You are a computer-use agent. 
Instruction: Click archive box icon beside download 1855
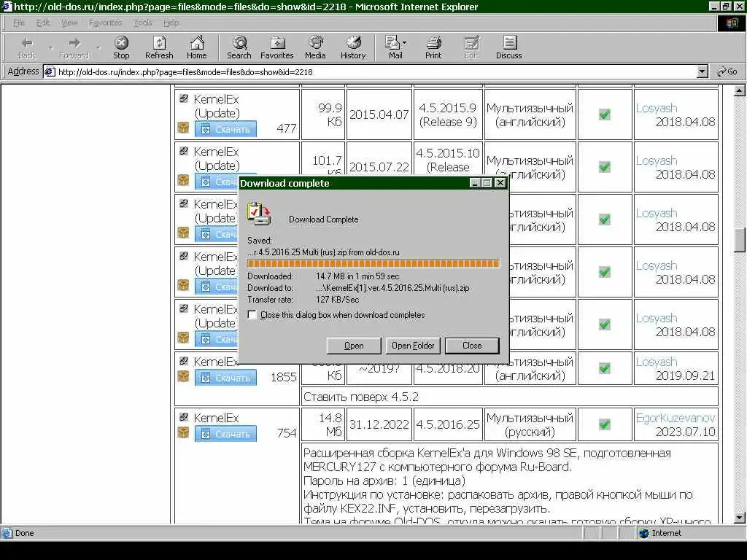183,376
